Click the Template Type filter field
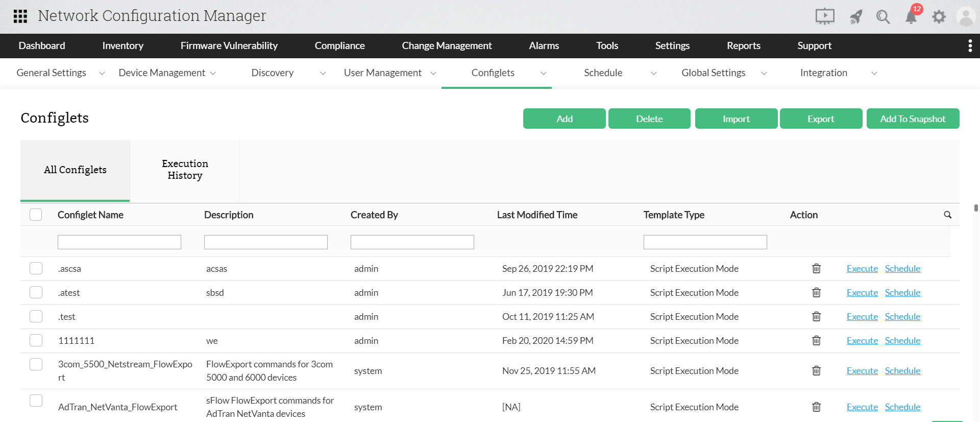 (x=705, y=242)
